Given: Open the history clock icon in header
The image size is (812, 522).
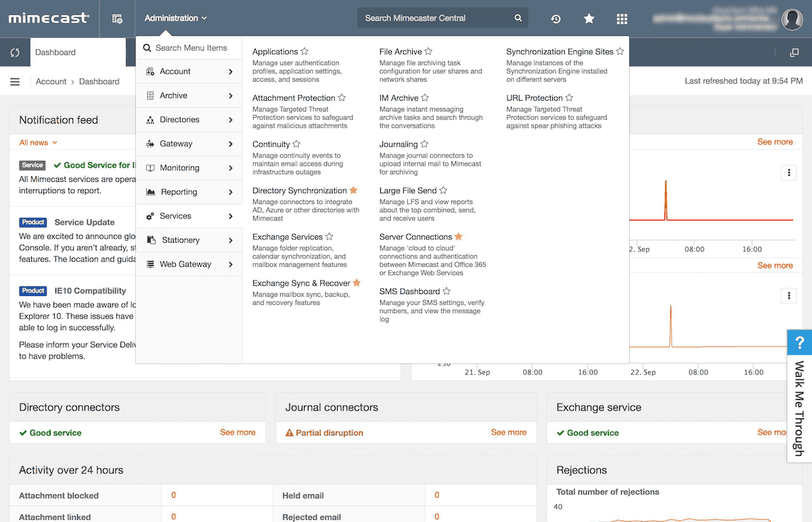Looking at the screenshot, I should pos(556,18).
